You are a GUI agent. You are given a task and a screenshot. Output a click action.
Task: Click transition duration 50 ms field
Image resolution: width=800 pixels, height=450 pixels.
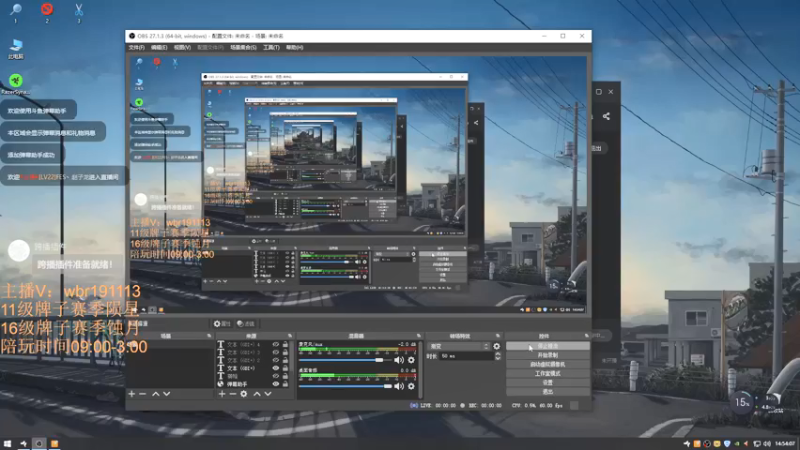[x=466, y=356]
